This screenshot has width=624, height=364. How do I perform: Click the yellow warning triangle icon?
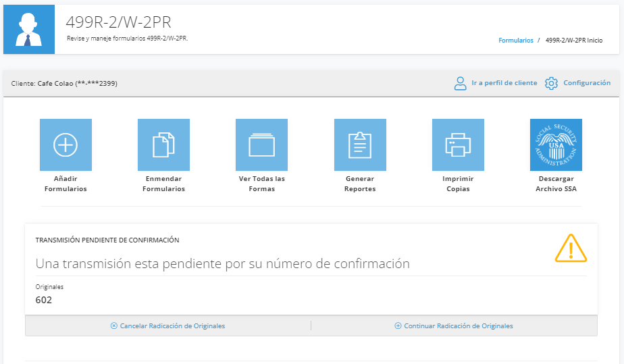(x=571, y=249)
